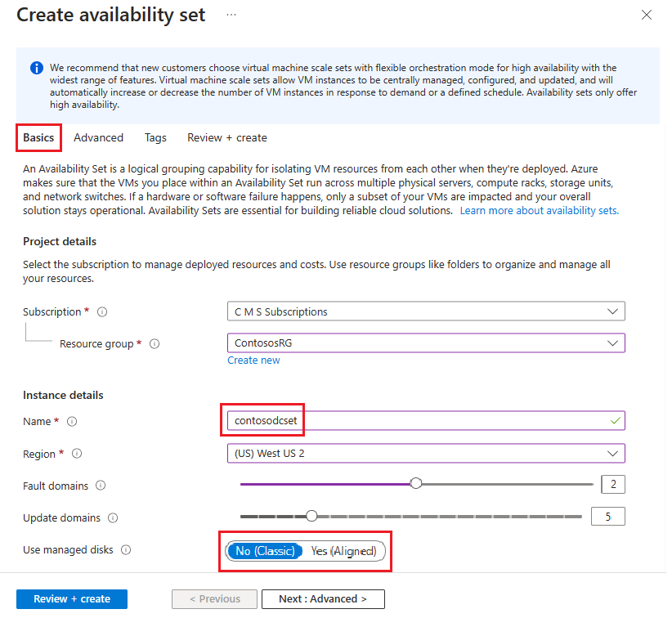This screenshot has height=636, width=672.
Task: Click the Use managed disks info icon
Action: (x=127, y=549)
